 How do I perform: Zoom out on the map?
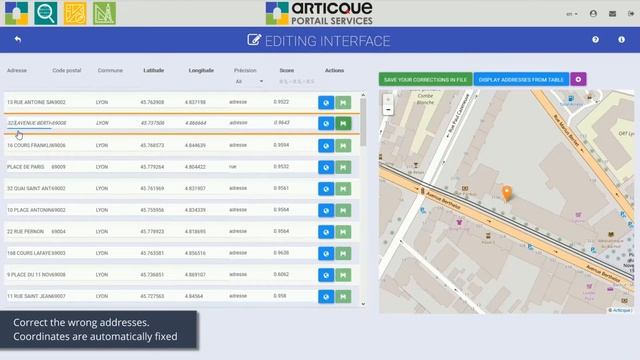coord(388,110)
